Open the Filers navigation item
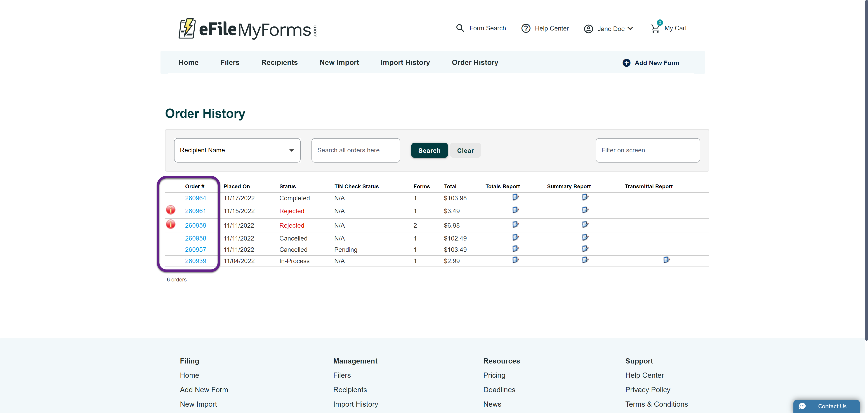 [229, 62]
